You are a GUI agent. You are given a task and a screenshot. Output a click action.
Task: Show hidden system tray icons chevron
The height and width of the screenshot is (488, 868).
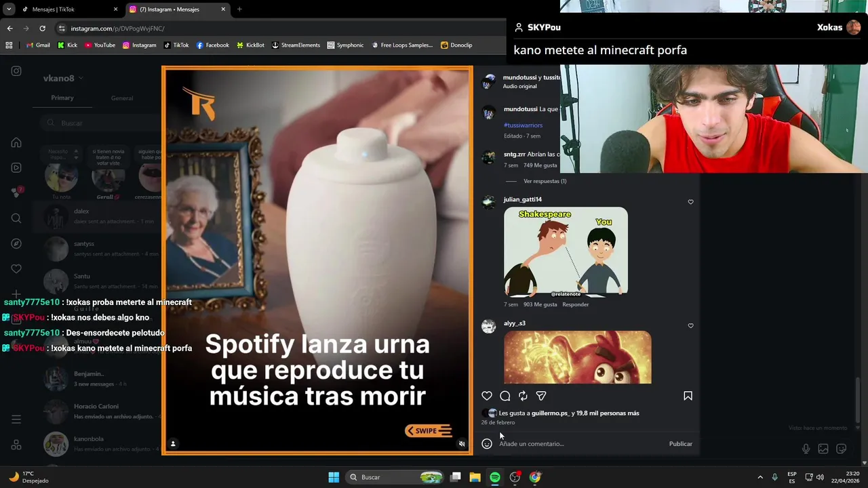760,477
